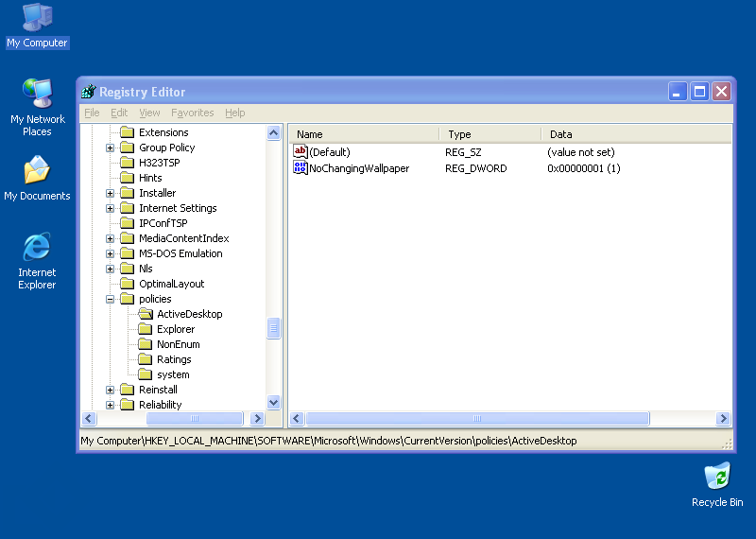The height and width of the screenshot is (539, 756).
Task: Click the Group Policy folder icon
Action: 128,148
